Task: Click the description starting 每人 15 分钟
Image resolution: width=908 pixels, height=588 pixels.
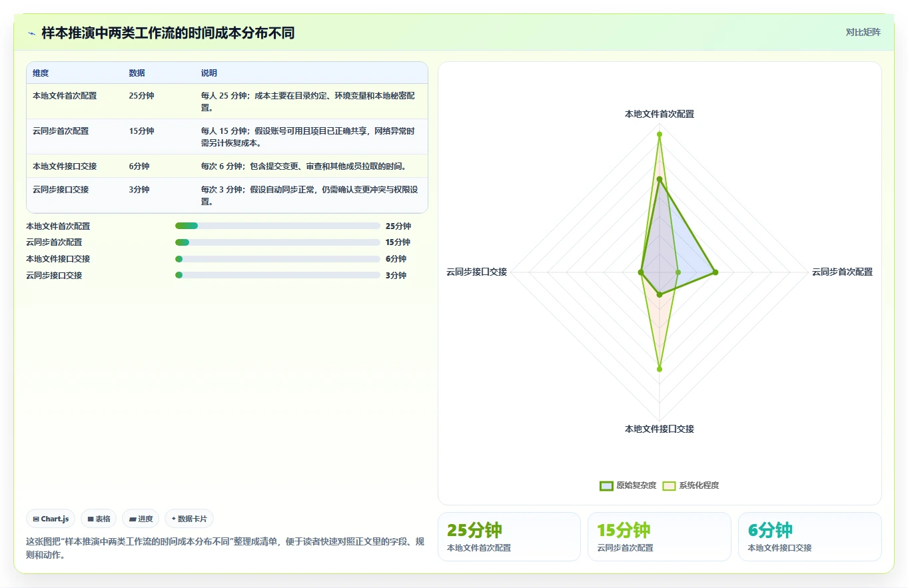Action: [x=309, y=137]
